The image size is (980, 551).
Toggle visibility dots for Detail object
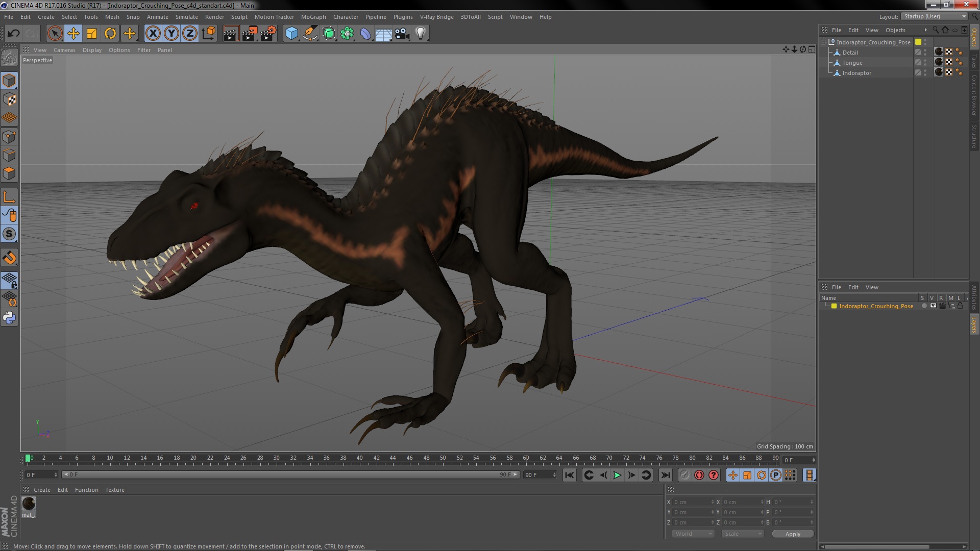[925, 53]
